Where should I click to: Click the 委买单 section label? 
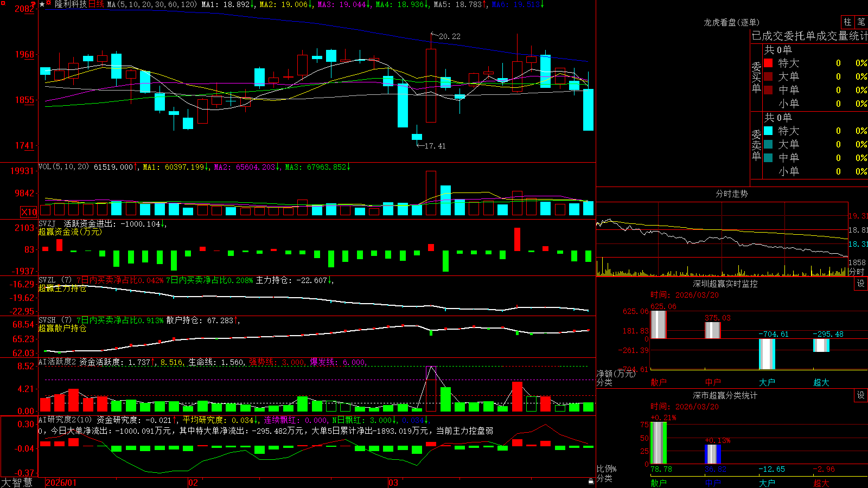click(x=756, y=77)
